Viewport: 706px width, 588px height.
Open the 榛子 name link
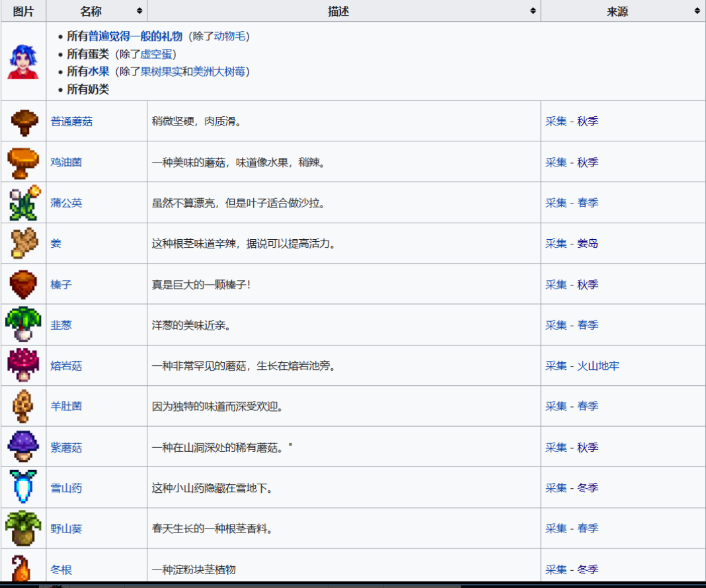(61, 284)
